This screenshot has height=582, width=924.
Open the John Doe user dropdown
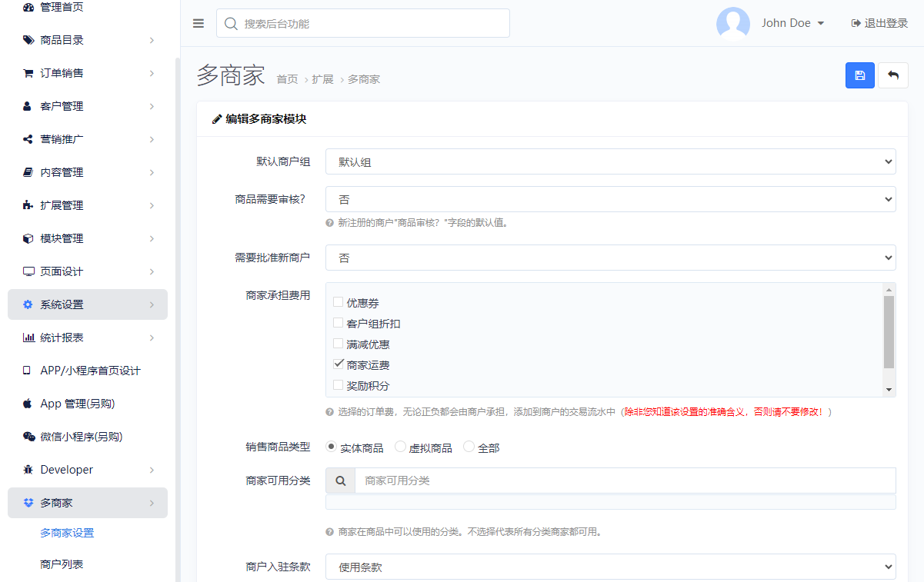point(793,23)
